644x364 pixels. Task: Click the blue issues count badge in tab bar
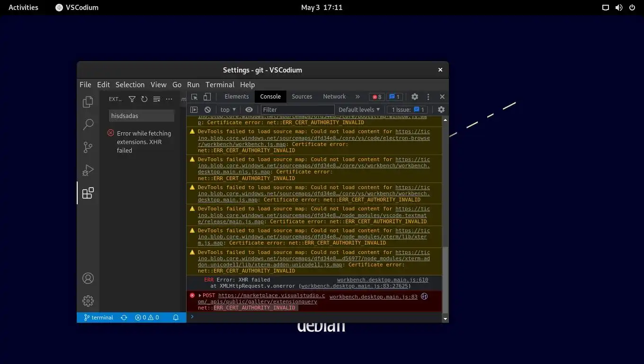(394, 97)
